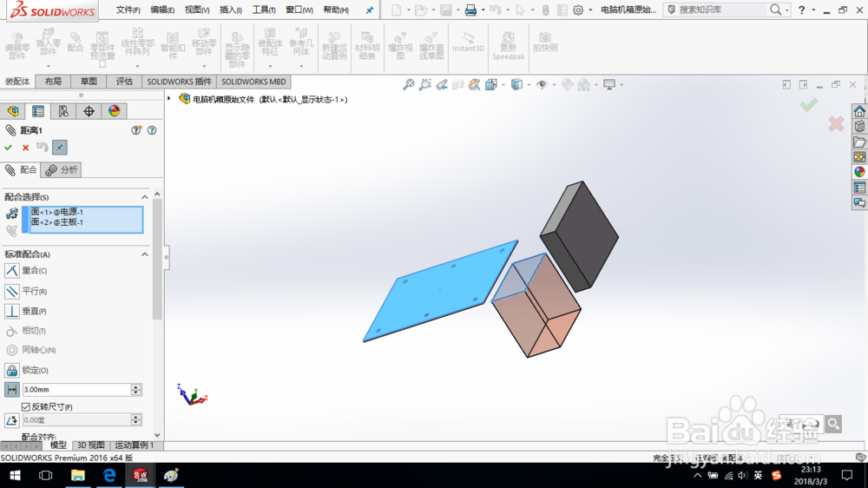Open the 工具 menu
The height and width of the screenshot is (488, 868).
coord(264,10)
